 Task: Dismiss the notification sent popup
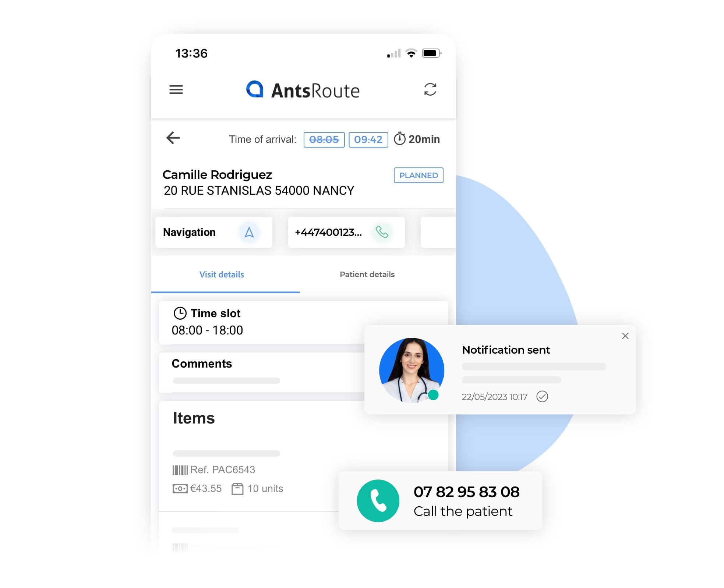(x=625, y=336)
